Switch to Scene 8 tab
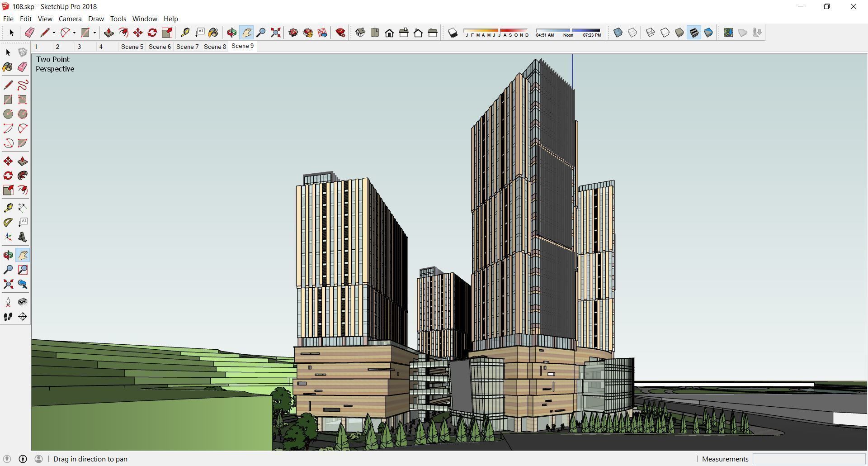The image size is (868, 466). 215,47
